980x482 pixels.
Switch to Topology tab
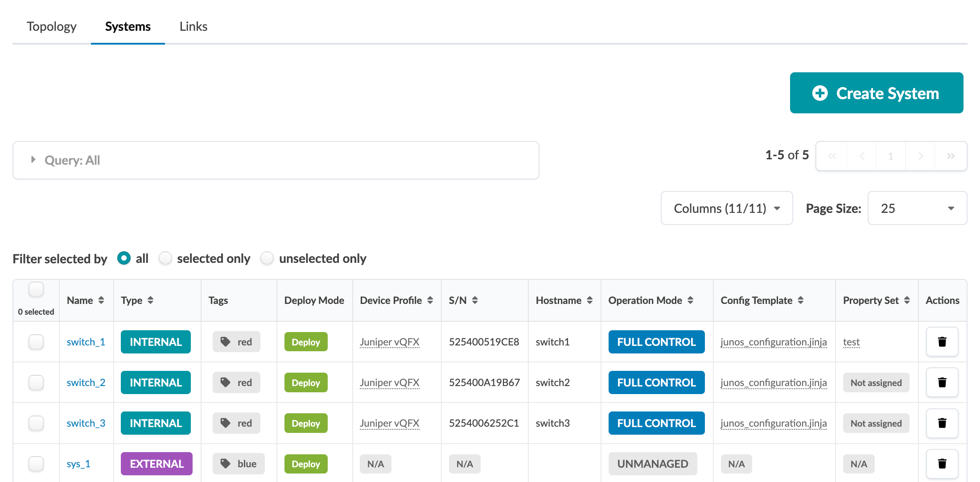pyautogui.click(x=52, y=27)
